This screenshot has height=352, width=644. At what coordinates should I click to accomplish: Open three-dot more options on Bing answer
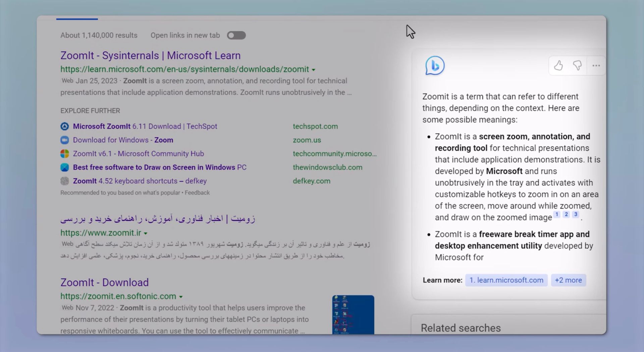tap(596, 66)
